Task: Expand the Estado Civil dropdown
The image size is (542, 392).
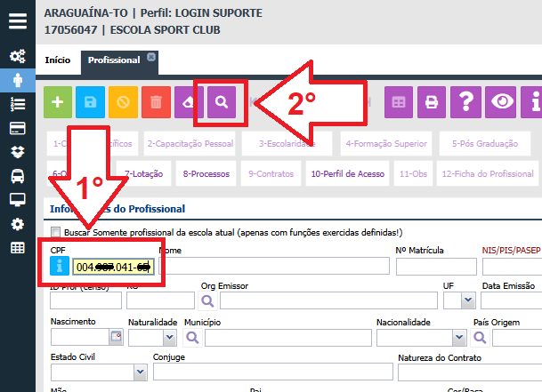Action: tap(140, 372)
